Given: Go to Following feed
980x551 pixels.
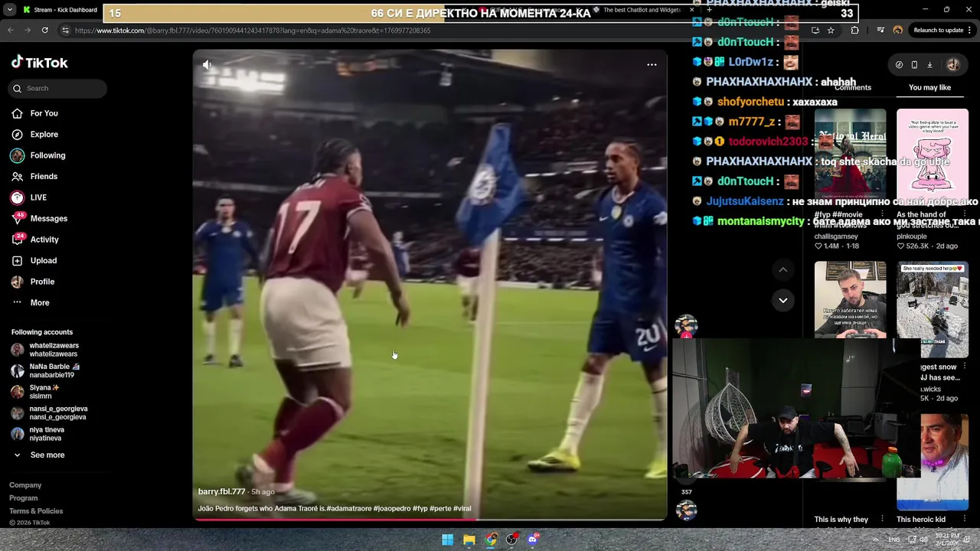Looking at the screenshot, I should [47, 155].
